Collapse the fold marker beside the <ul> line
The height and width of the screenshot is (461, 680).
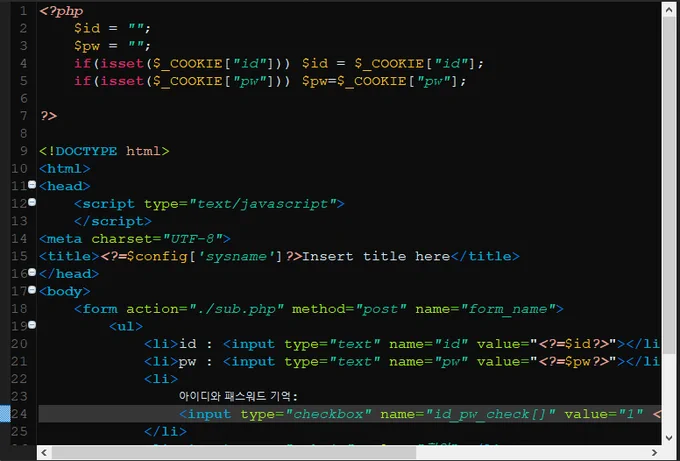32,325
